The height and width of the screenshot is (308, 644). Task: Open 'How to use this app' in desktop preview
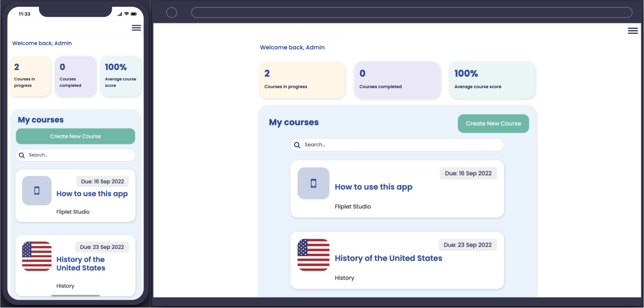click(x=374, y=187)
